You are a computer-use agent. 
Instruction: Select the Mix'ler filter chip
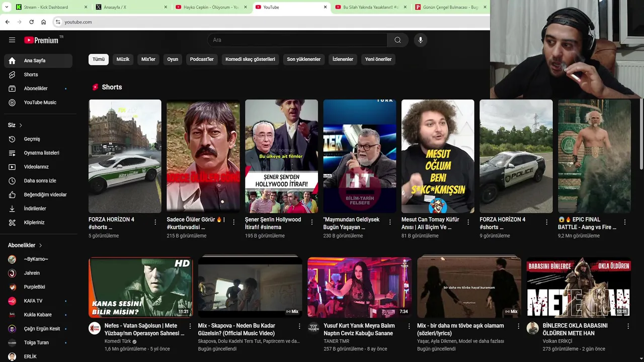[x=148, y=59]
